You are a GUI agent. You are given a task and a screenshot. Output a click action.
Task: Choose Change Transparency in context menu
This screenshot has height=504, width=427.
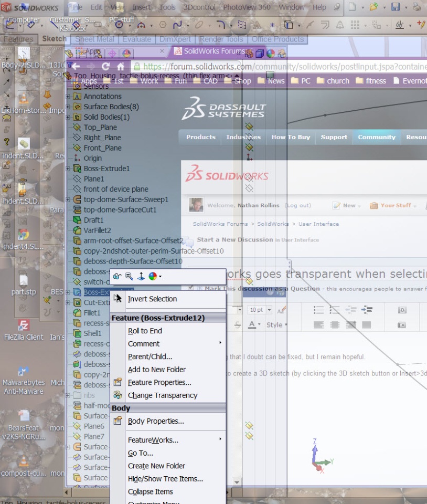point(163,395)
